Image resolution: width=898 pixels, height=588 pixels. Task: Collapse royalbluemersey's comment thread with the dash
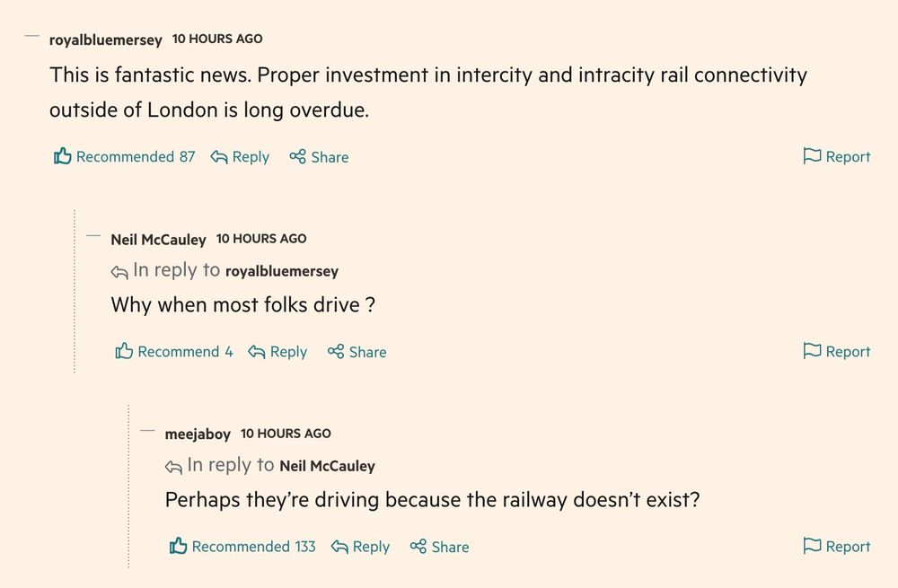coord(32,38)
